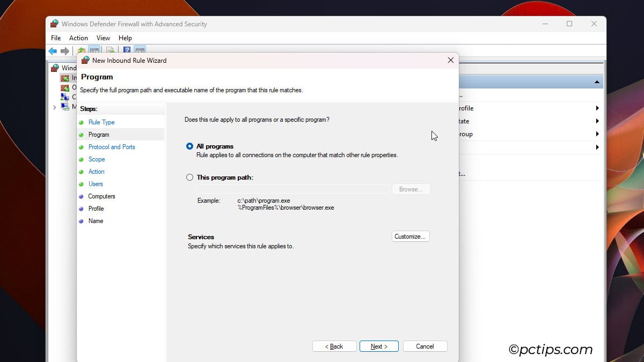Select the This program path radio button
This screenshot has width=644, height=362.
point(189,176)
